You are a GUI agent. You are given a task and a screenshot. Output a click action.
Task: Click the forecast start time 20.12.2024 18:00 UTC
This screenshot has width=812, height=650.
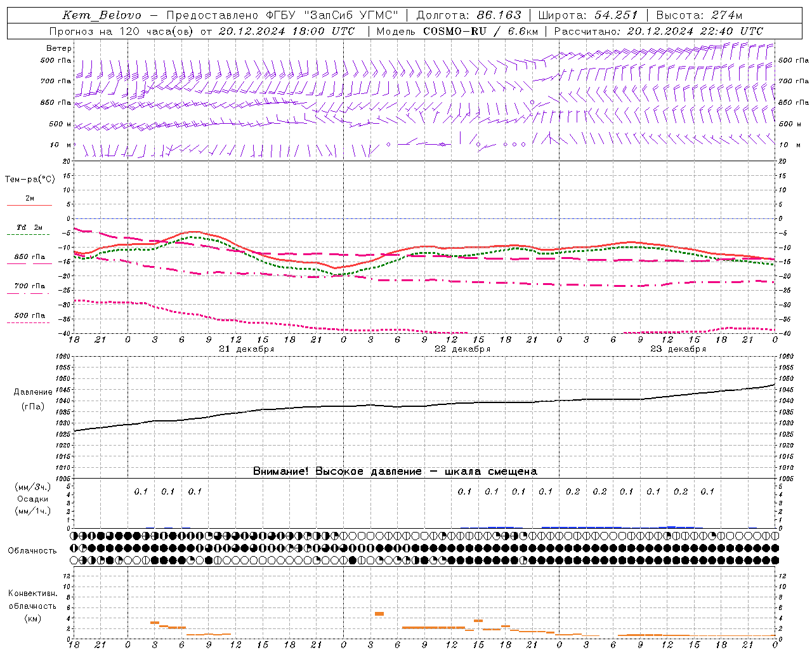tap(287, 31)
